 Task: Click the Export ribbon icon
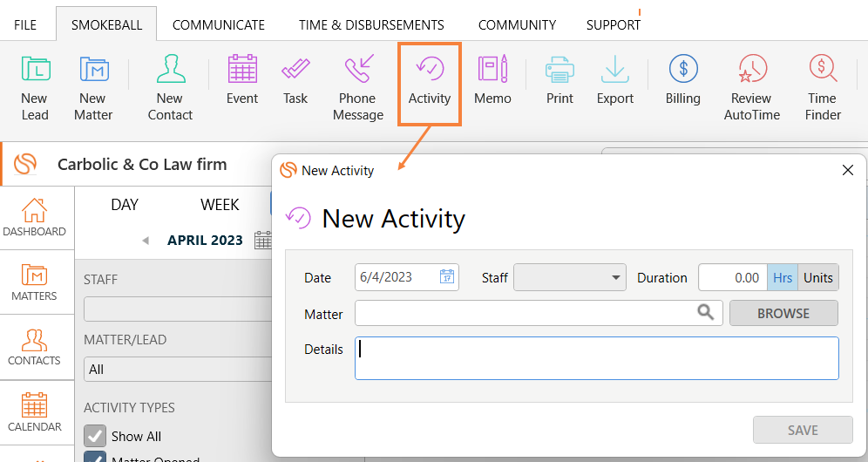click(x=615, y=80)
